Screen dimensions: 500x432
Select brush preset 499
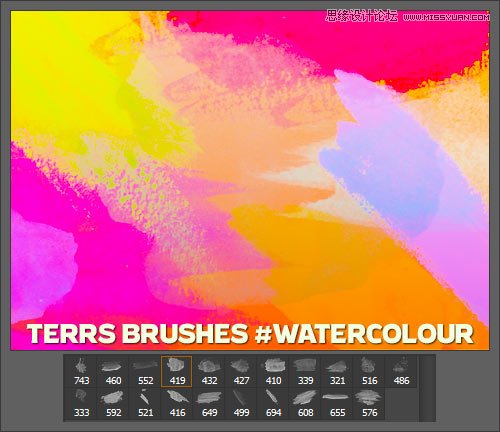tap(241, 404)
